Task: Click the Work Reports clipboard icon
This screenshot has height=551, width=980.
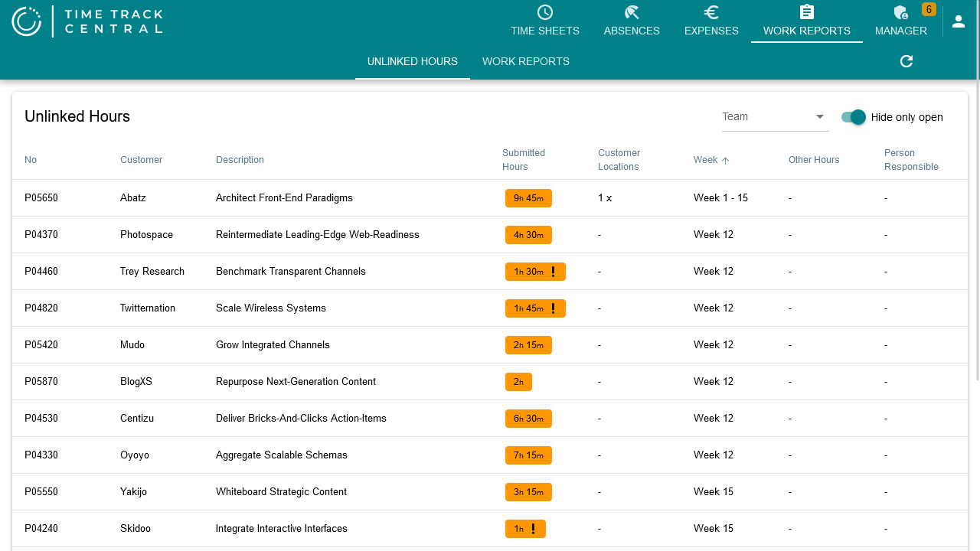Action: (806, 13)
